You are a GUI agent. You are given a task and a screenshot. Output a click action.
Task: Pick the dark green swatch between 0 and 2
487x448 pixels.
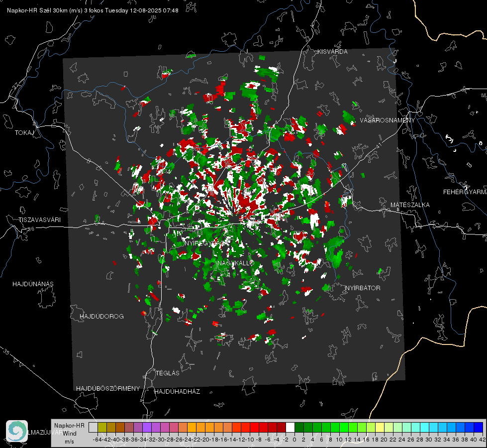click(299, 427)
